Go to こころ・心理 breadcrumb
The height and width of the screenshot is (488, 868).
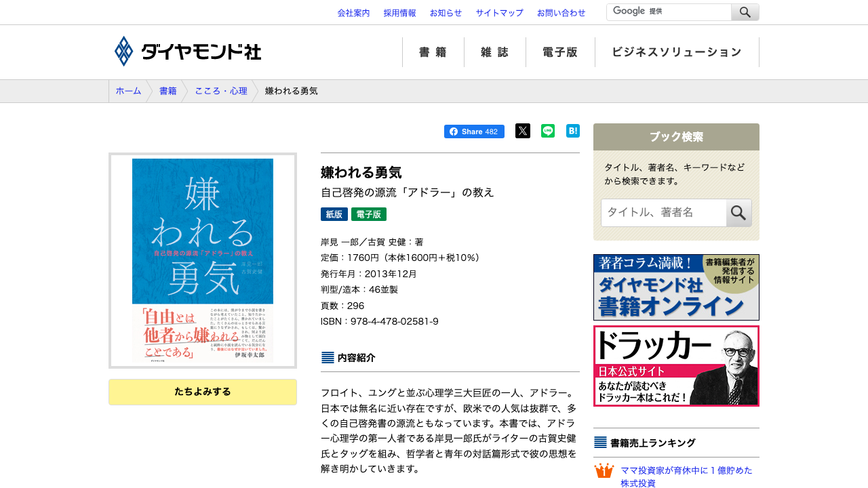click(x=221, y=91)
